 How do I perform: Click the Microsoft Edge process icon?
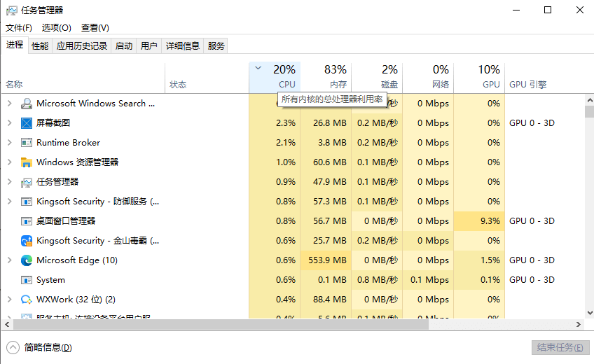pos(26,260)
